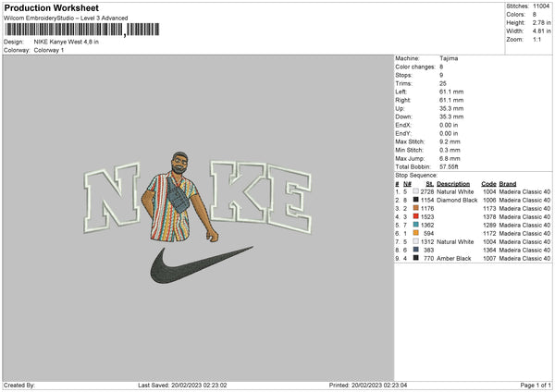Screen dimensions: 555x392
Task: Select the 'Amber Black' description
Action: point(454,259)
